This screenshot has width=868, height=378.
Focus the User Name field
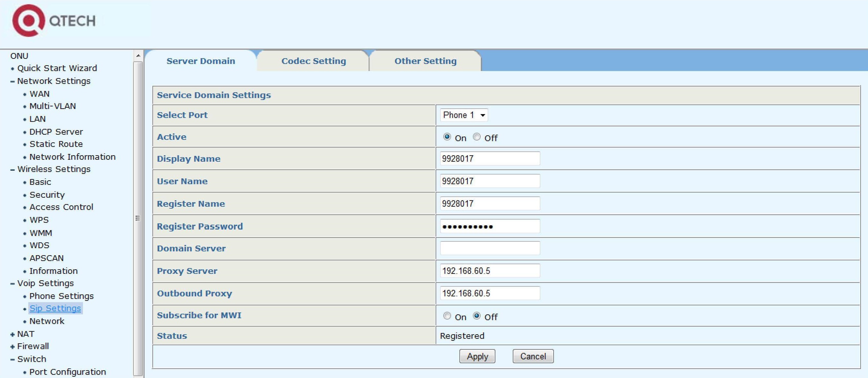point(490,181)
